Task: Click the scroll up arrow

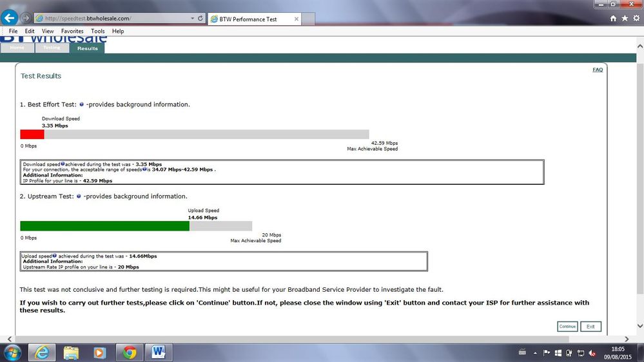Action: click(x=640, y=46)
